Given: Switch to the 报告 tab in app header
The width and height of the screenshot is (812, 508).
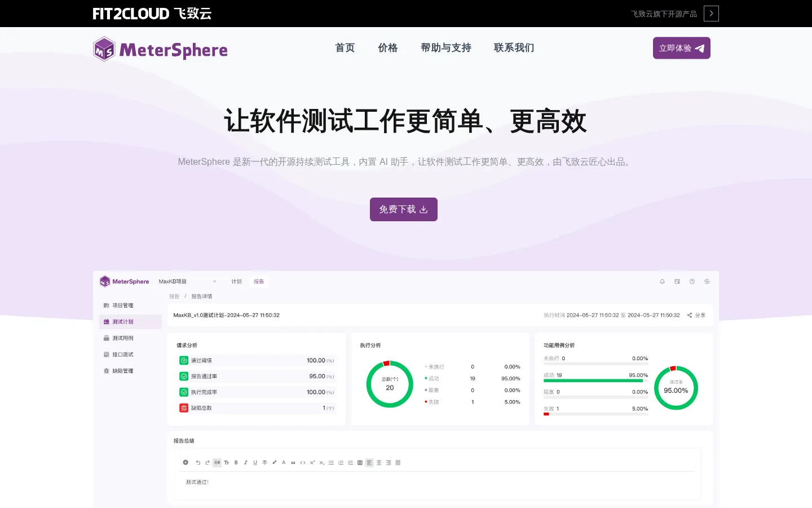Looking at the screenshot, I should click(x=259, y=282).
